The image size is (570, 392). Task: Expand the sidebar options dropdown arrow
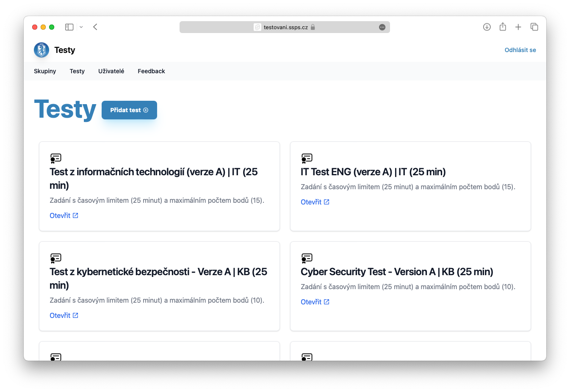(81, 27)
